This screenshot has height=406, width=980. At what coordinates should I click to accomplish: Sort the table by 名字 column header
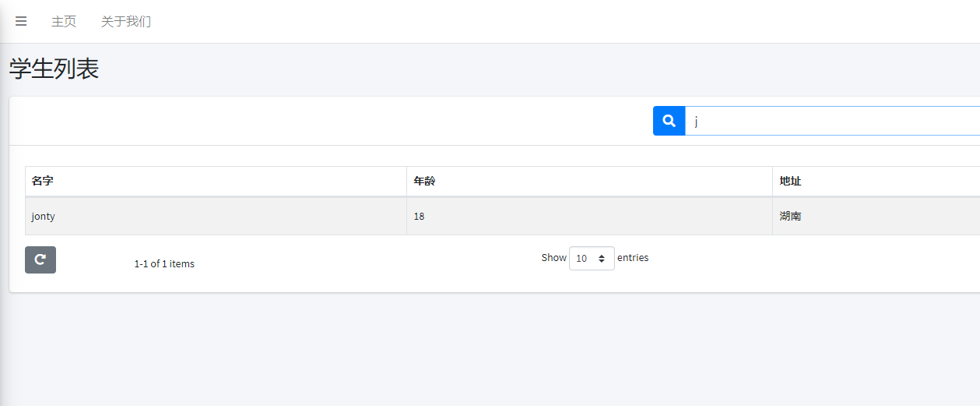click(43, 181)
